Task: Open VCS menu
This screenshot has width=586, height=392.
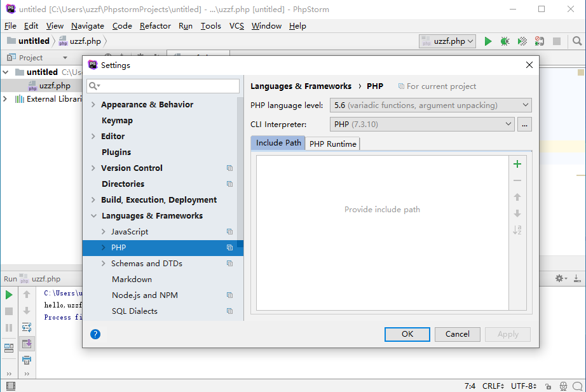Action: pyautogui.click(x=236, y=26)
